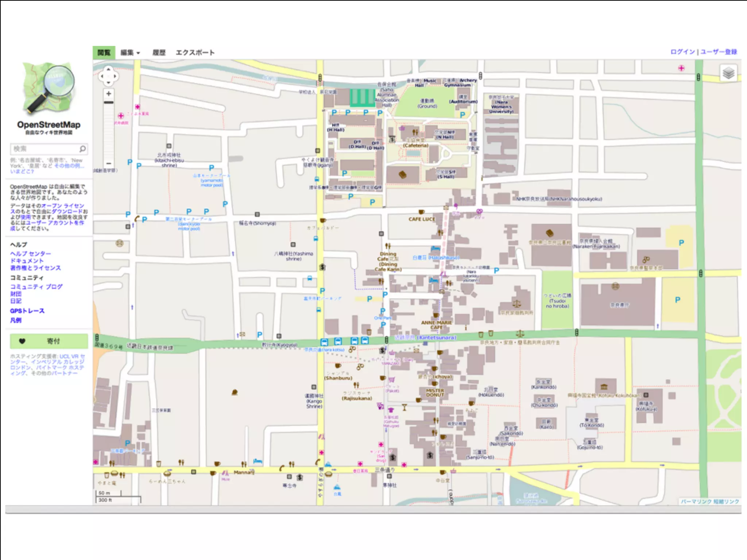Focus the 検索 search input field
747x560 pixels.
pos(44,149)
